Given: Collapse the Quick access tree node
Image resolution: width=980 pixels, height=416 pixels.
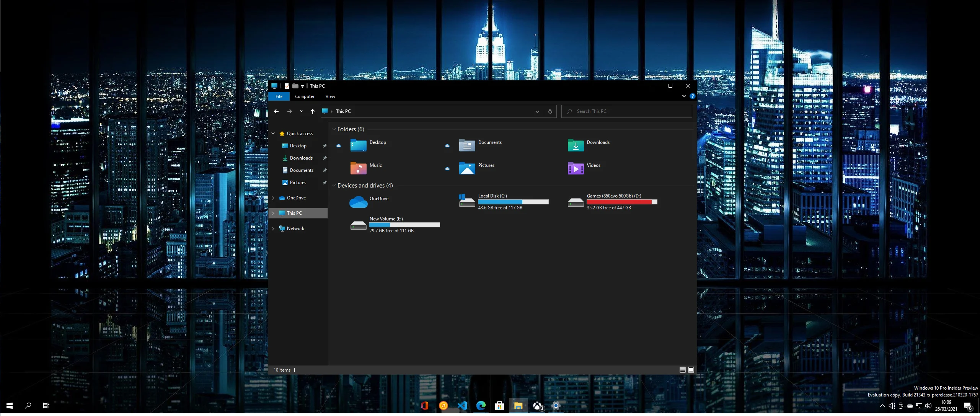Looking at the screenshot, I should [273, 134].
